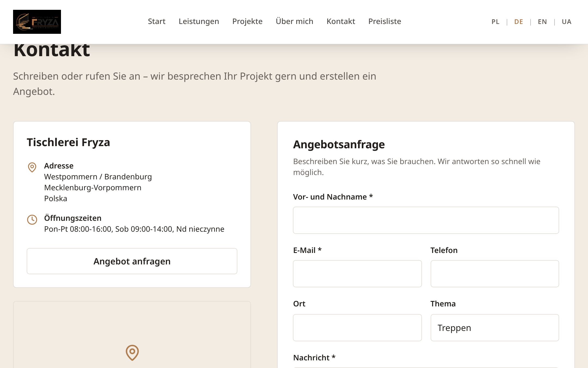Open the Preisliste page
588x368 pixels.
(385, 21)
